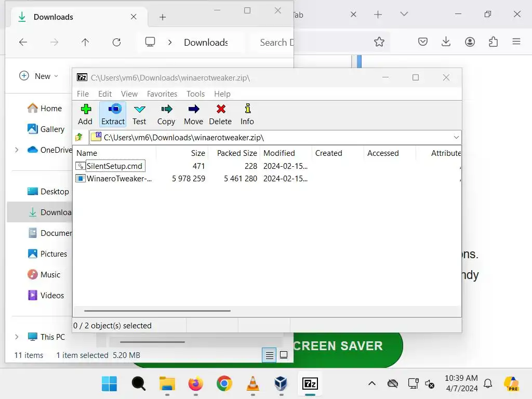Expand breadcrumb chevron before Downloads
This screenshot has height=399, width=532.
point(170,43)
